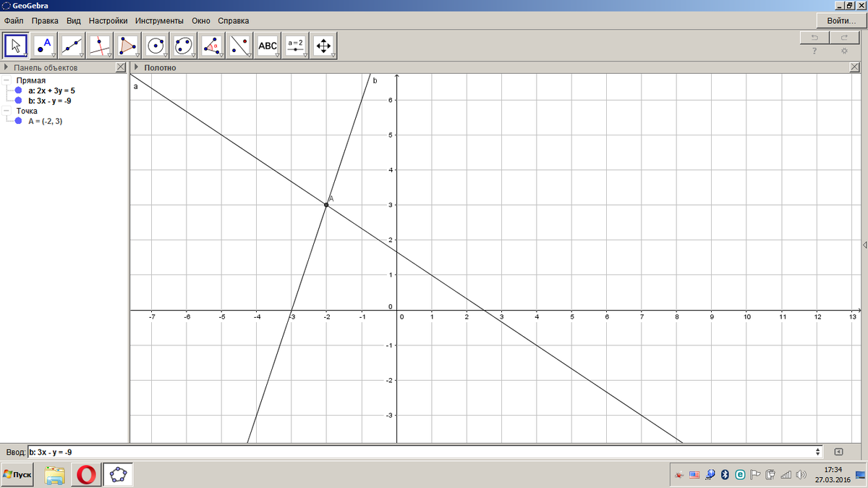868x488 pixels.
Task: Select line b: 3x - y = -9 in list
Action: click(x=49, y=101)
